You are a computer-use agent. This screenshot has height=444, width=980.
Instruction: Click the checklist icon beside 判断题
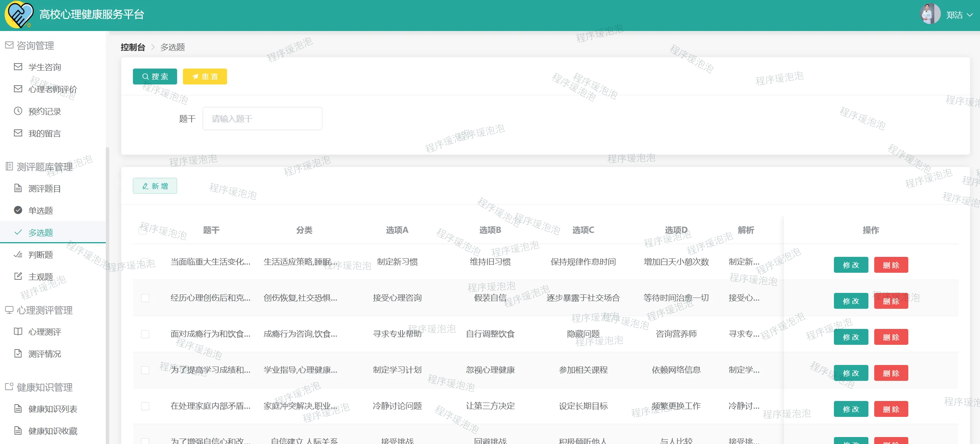[x=18, y=255]
